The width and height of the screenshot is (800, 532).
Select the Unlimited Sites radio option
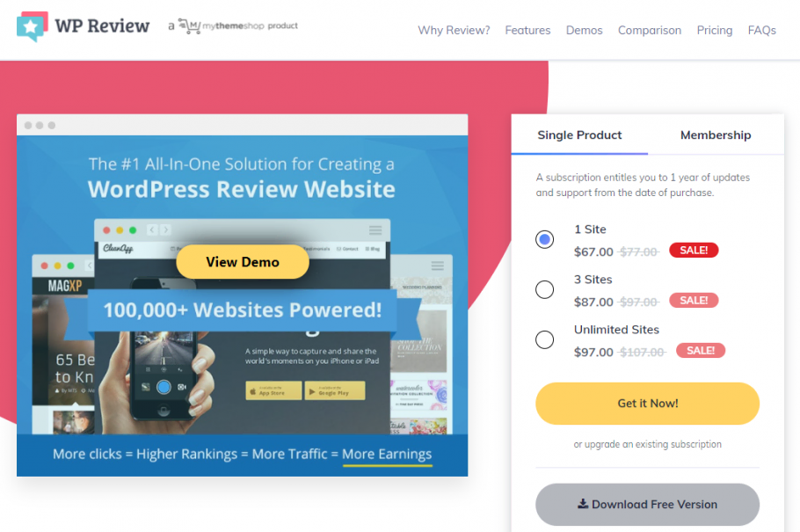pos(544,339)
